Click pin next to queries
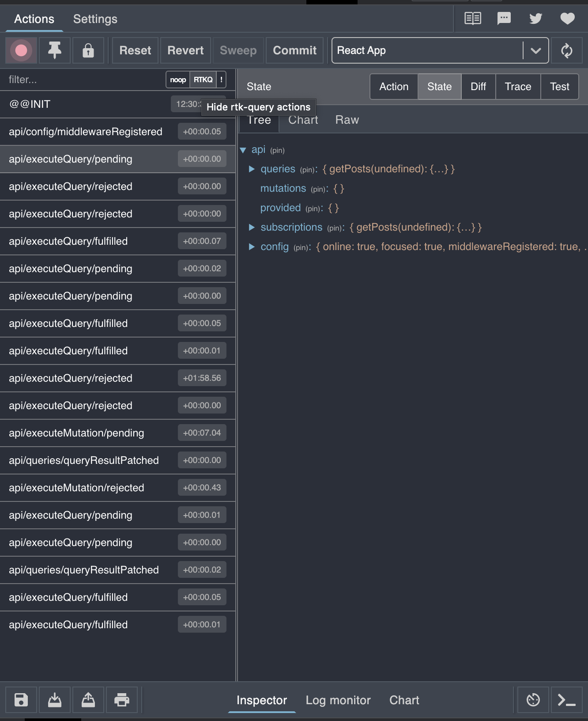 click(x=307, y=170)
